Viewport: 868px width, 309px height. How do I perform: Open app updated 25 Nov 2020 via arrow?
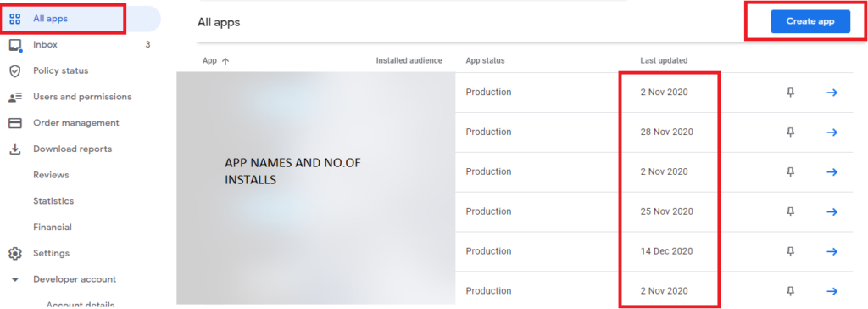(832, 212)
